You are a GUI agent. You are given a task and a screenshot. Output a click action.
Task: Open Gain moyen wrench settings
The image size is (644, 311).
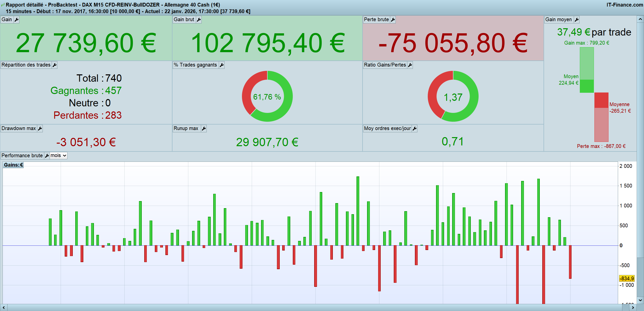click(577, 20)
